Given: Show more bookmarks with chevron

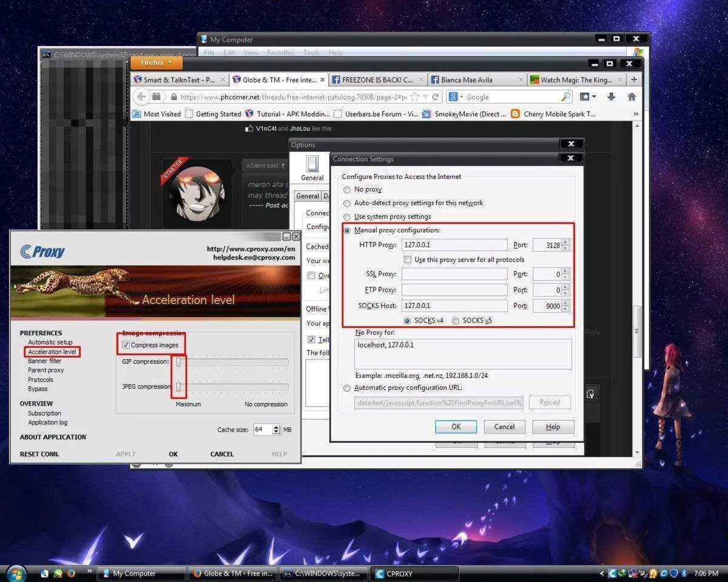Looking at the screenshot, I should 636,114.
